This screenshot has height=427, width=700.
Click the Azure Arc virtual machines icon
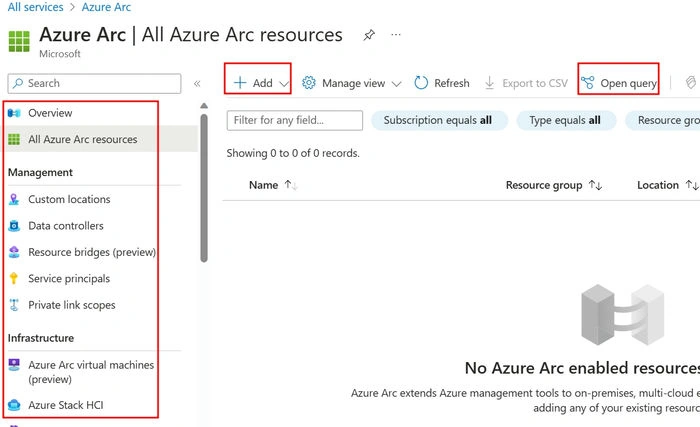coord(14,365)
